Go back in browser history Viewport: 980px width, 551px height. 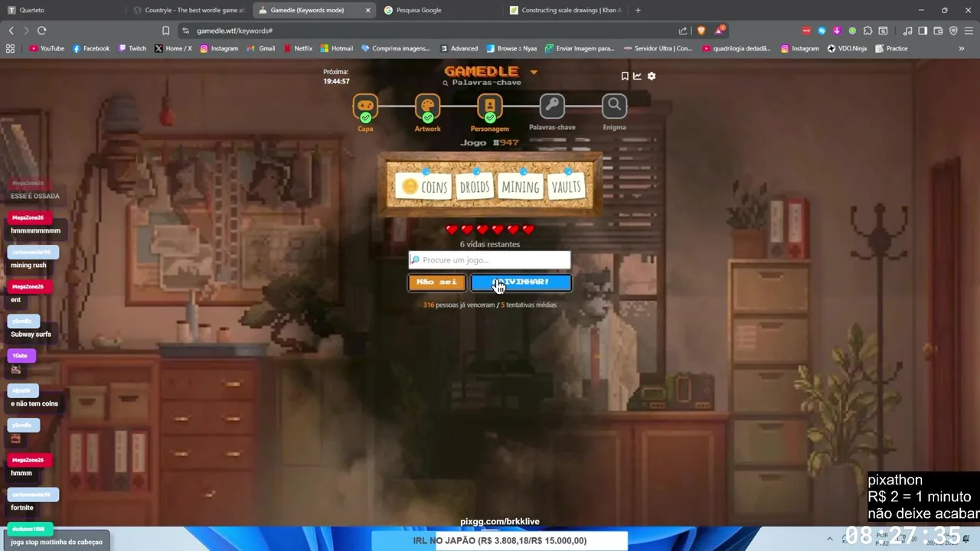[x=11, y=31]
